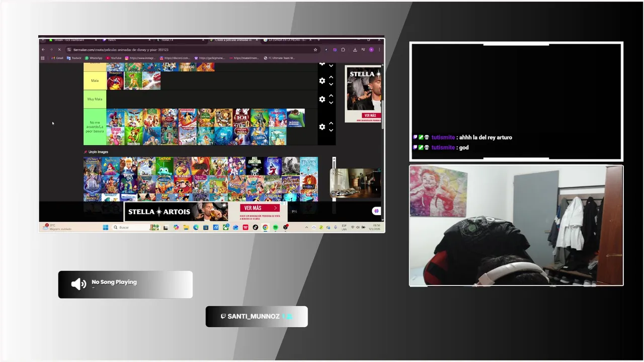Open the Traducir bookmark
Image resolution: width=644 pixels, height=362 pixels.
point(74,58)
